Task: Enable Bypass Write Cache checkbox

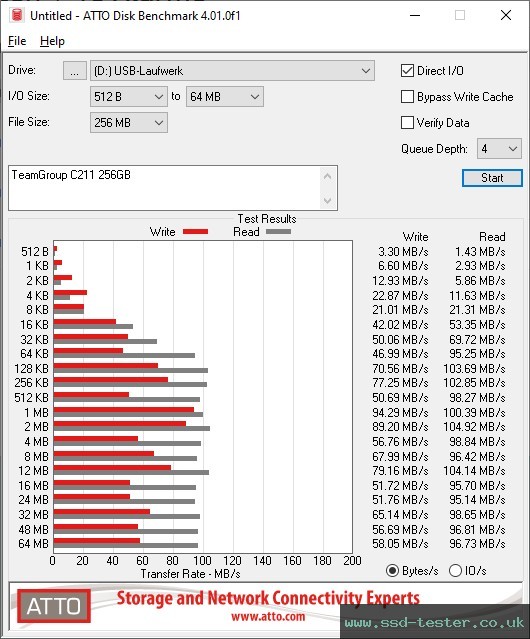Action: [x=407, y=97]
